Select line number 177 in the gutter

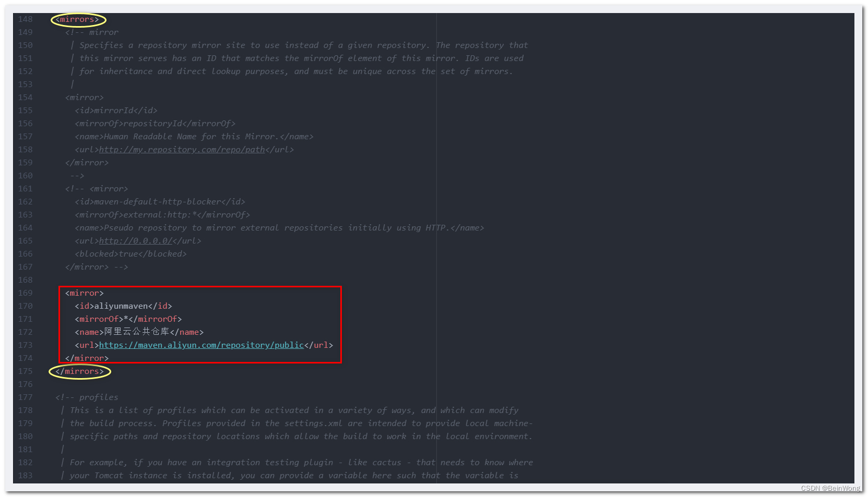(x=26, y=397)
